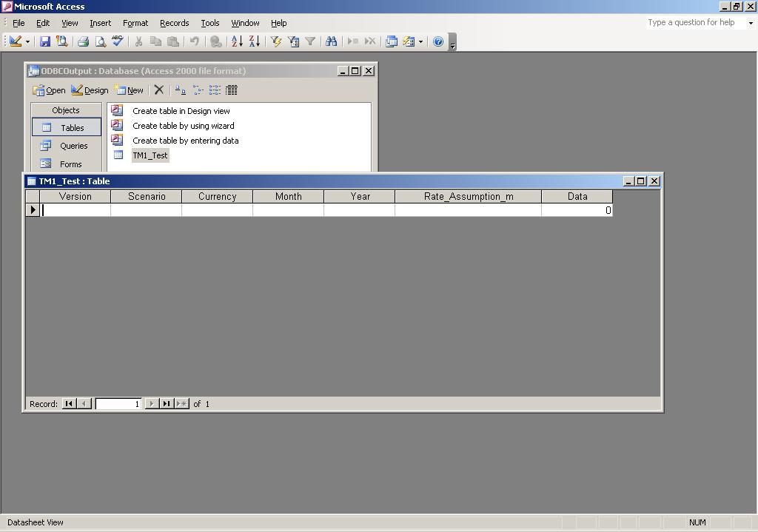Click the Cut scissors icon

click(138, 41)
